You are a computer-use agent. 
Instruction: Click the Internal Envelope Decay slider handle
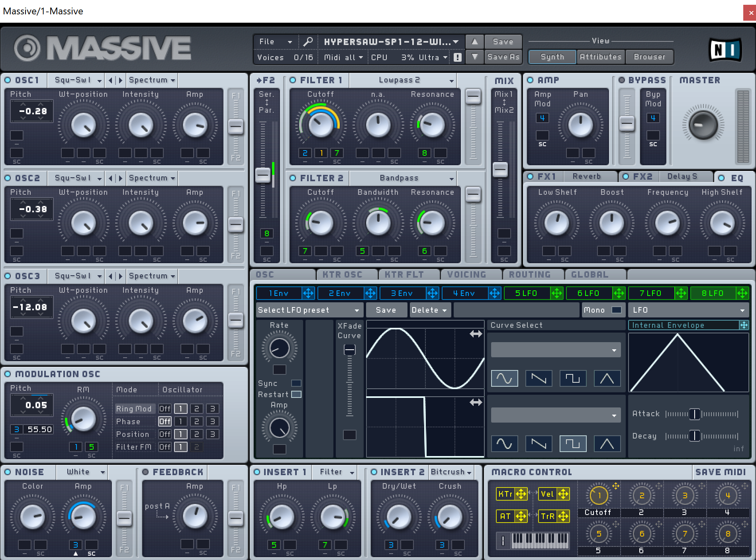click(694, 436)
